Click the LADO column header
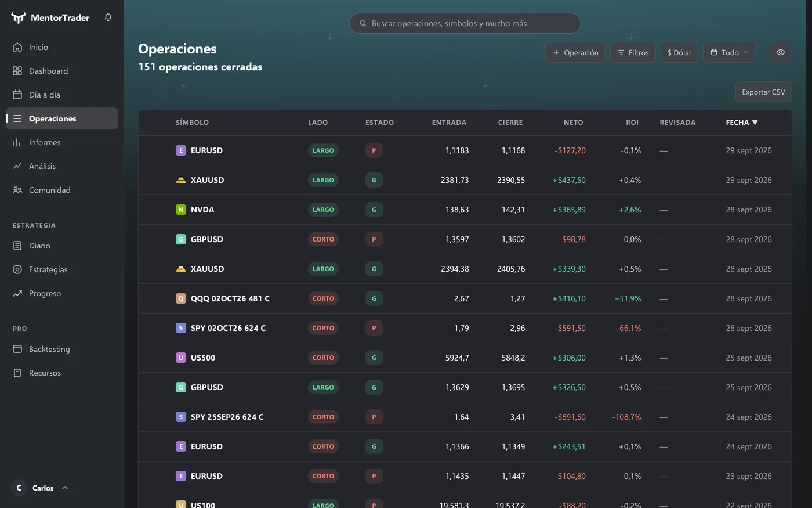Viewport: 812px width, 508px height. coord(318,123)
